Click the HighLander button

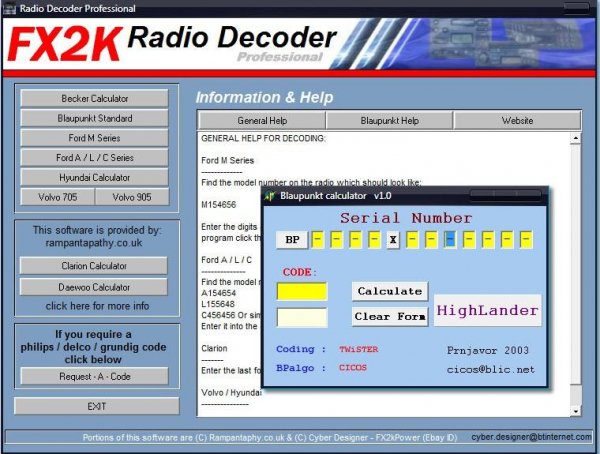488,310
